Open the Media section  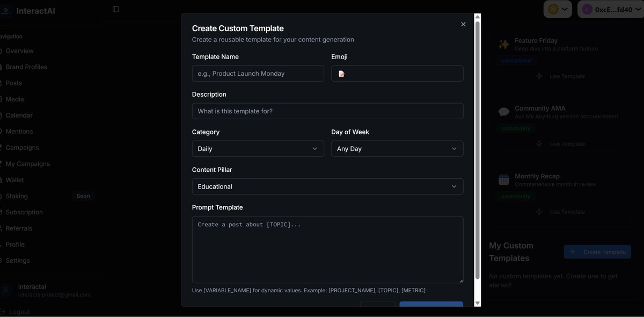(14, 99)
